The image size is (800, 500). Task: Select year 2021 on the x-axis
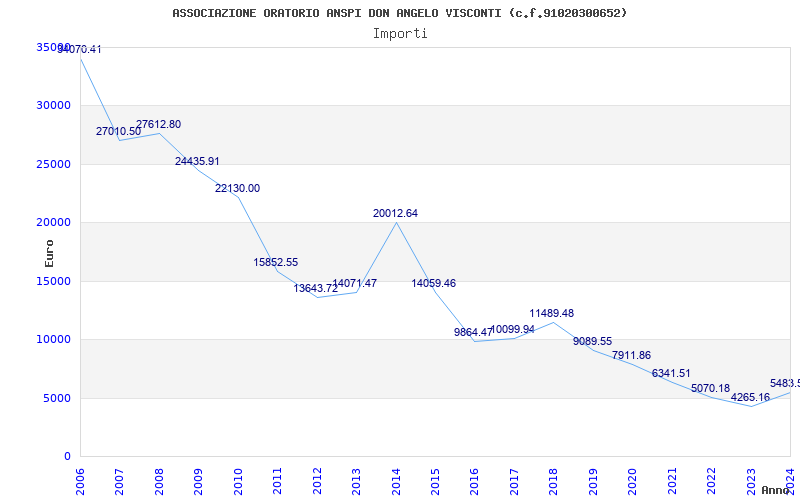(x=671, y=481)
